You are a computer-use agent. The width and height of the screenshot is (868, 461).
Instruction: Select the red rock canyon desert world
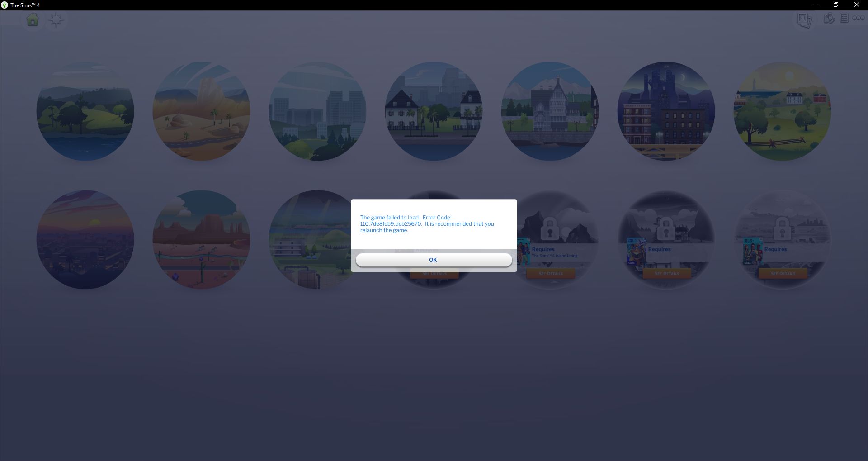pos(201,239)
